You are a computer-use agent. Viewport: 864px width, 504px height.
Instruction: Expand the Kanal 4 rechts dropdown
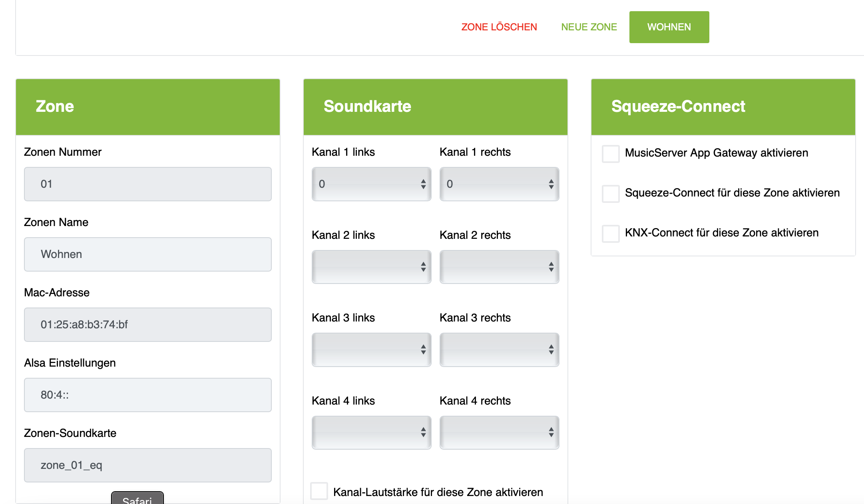499,433
